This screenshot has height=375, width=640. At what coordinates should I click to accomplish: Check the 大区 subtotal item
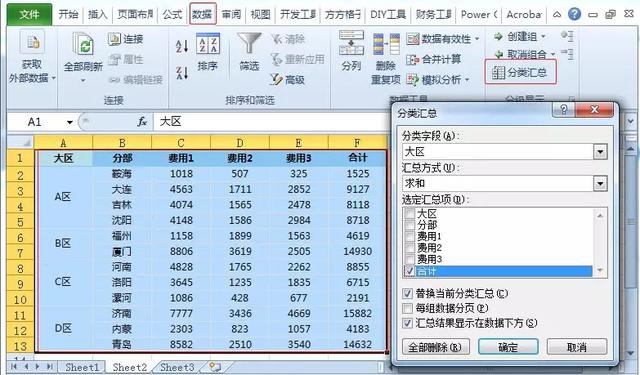pos(409,213)
